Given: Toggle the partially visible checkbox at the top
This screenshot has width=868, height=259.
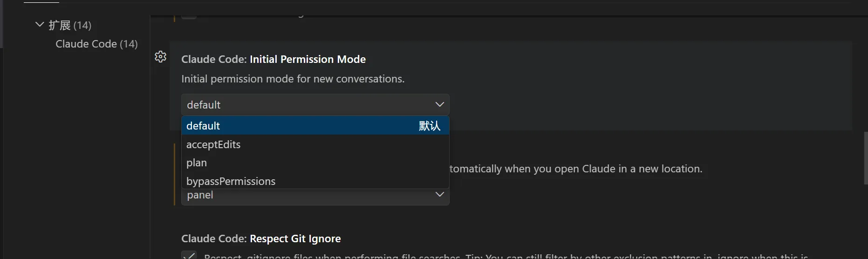Looking at the screenshot, I should pos(189,15).
